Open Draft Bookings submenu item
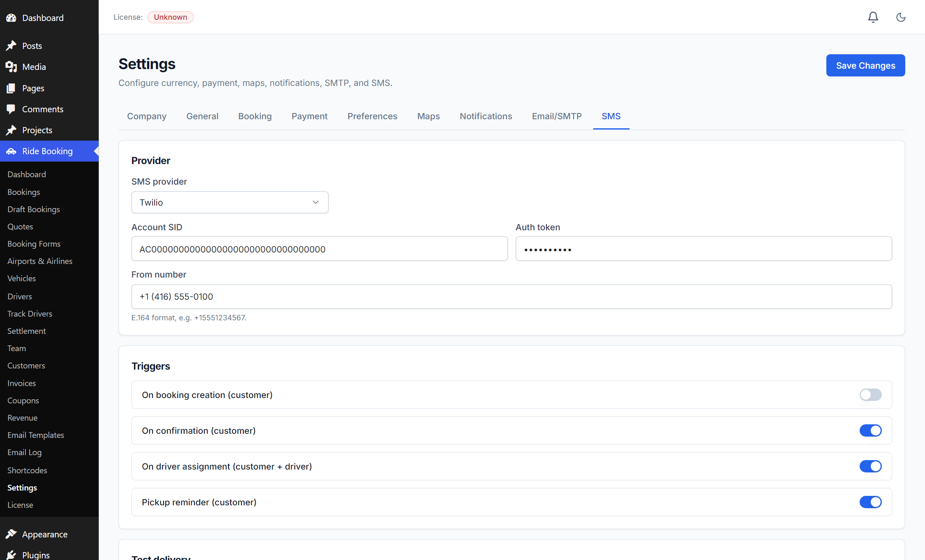The image size is (925, 560). coord(34,209)
